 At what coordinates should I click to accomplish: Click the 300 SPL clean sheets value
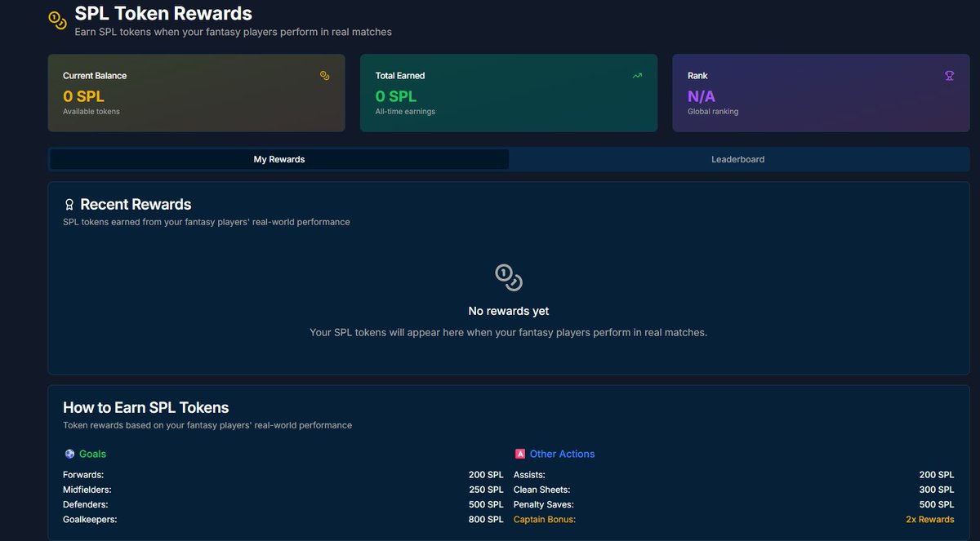coord(937,490)
